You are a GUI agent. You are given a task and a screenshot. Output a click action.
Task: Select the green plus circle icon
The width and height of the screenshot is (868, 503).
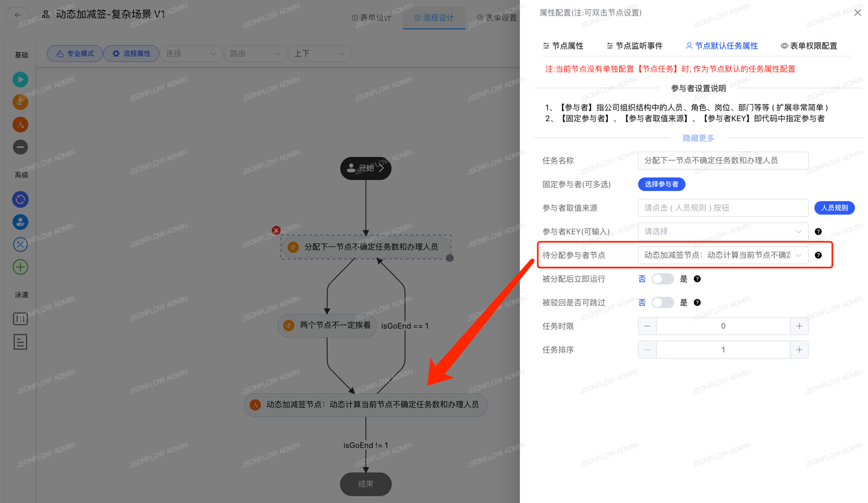click(20, 267)
